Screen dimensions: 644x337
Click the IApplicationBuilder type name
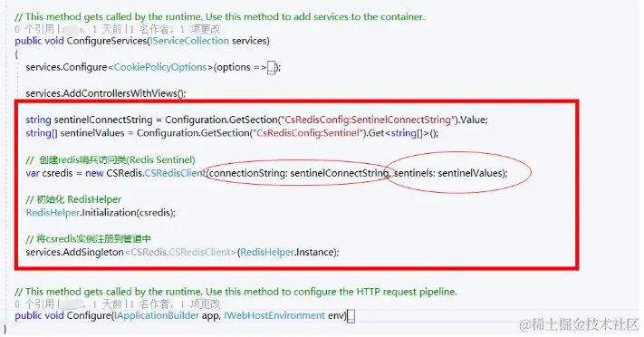[x=157, y=316]
